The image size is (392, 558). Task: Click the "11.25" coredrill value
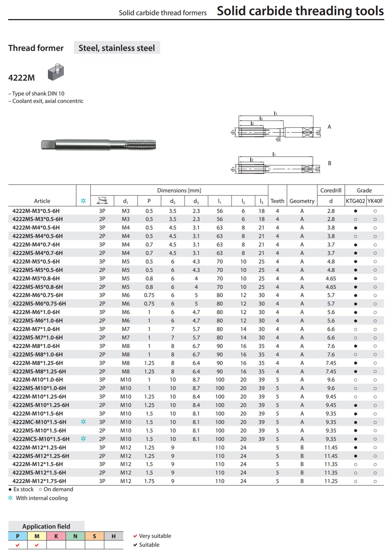coord(331,481)
